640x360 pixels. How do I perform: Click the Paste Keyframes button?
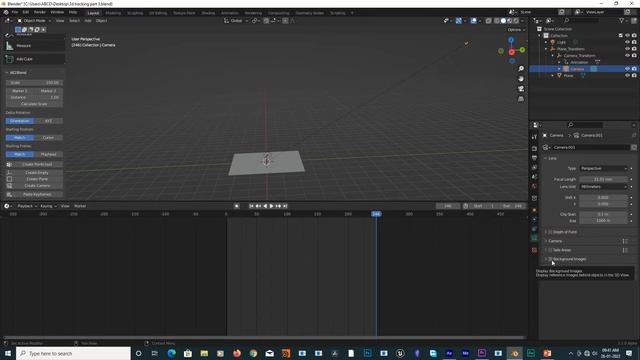pos(34,194)
